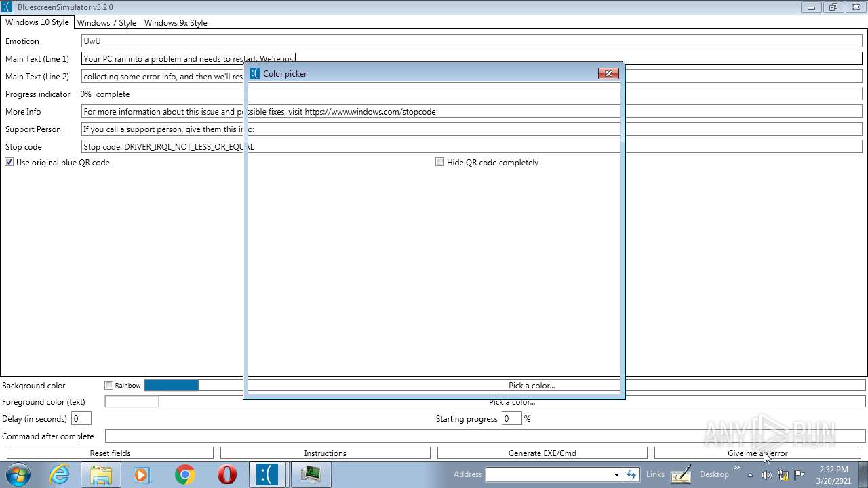Click the Main Text Line 1 field

coord(471,58)
